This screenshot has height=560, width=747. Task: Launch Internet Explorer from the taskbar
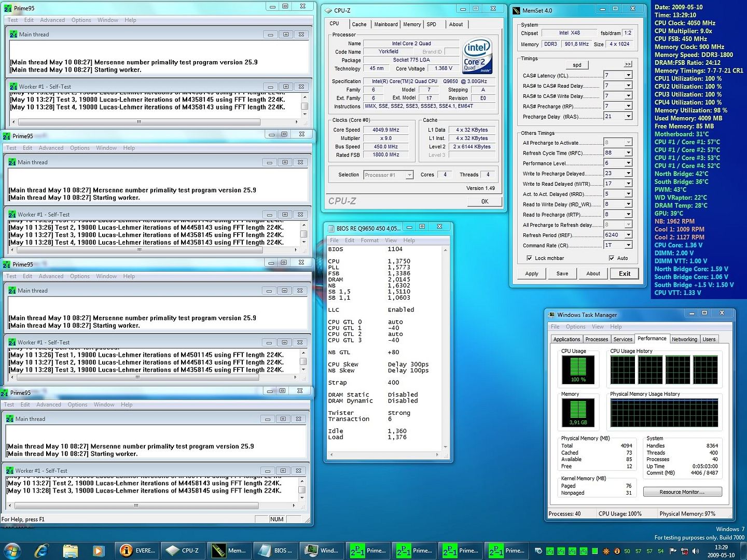point(41,550)
